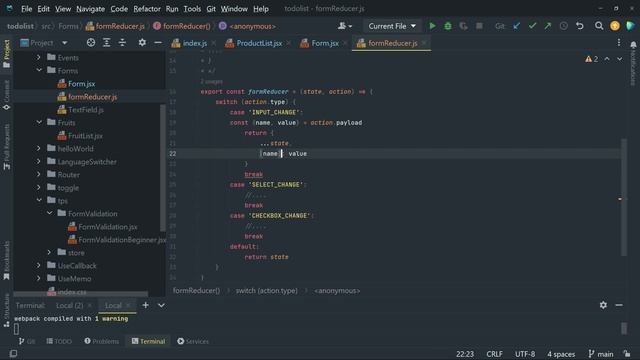Open the Problems tool window button

[102, 341]
